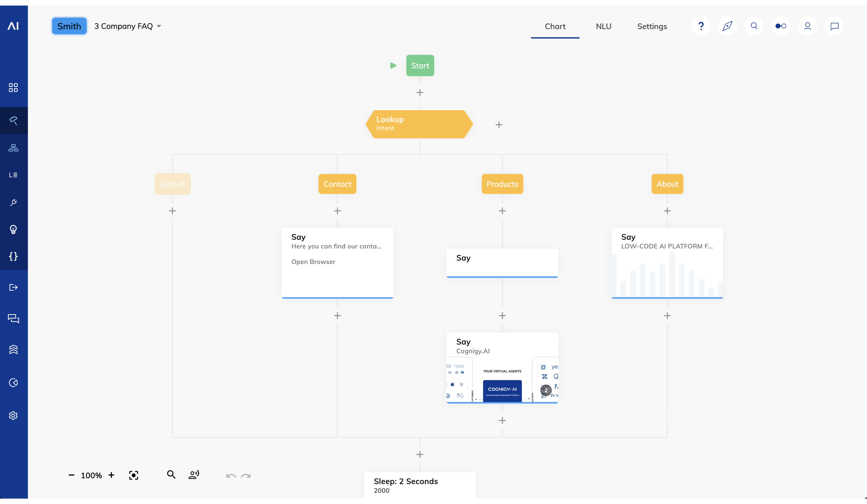Image resolution: width=867 pixels, height=504 pixels.
Task: Toggle the voice preview icon in bottom toolbar
Action: click(x=194, y=475)
